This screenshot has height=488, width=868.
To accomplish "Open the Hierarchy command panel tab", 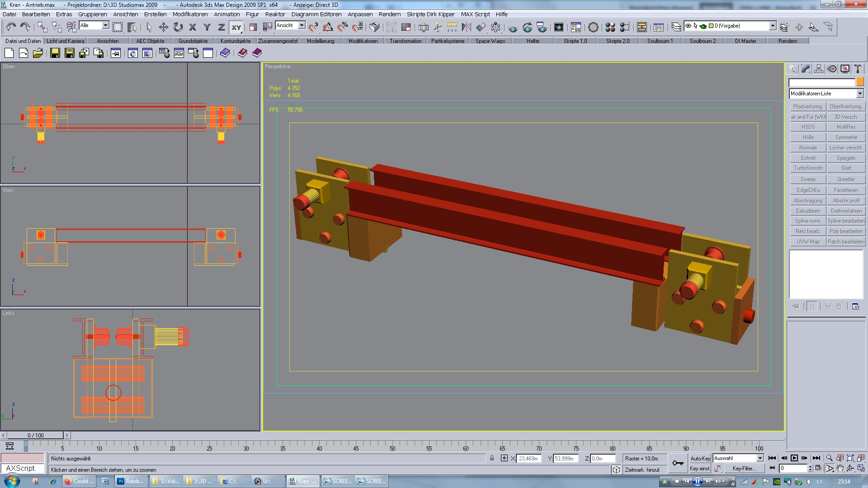I will coord(819,69).
